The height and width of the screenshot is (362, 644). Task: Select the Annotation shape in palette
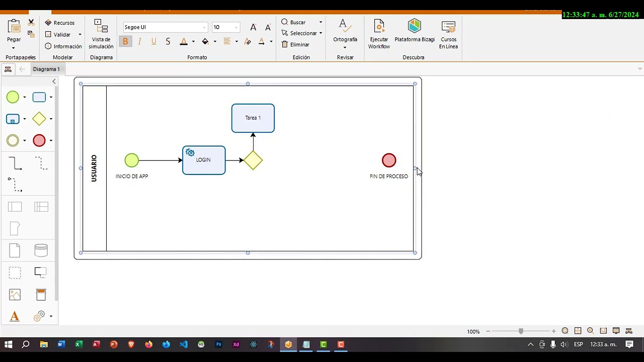pos(41,273)
